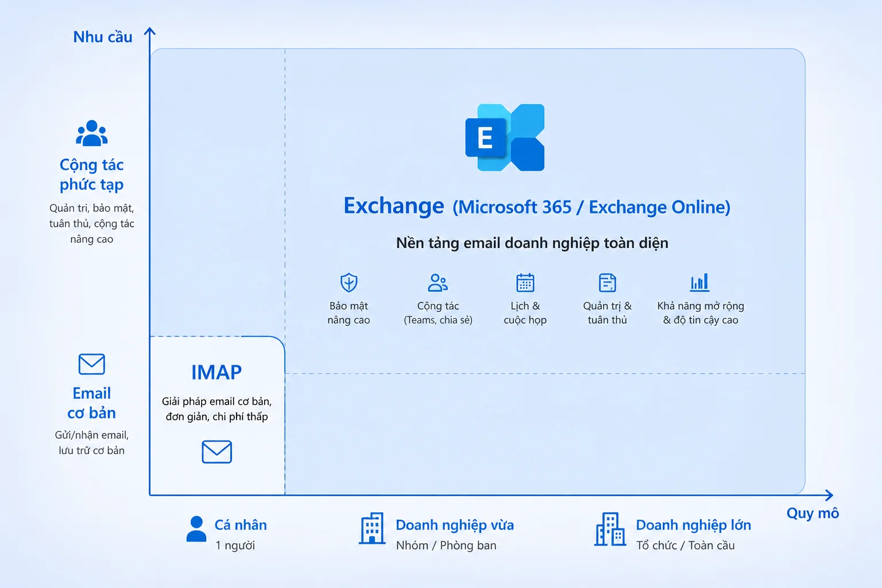Click 'Quản trị, bảo mật, tuân thủ, cộng tác nâng cao'
Viewport: 882px width, 588px height.
(92, 223)
